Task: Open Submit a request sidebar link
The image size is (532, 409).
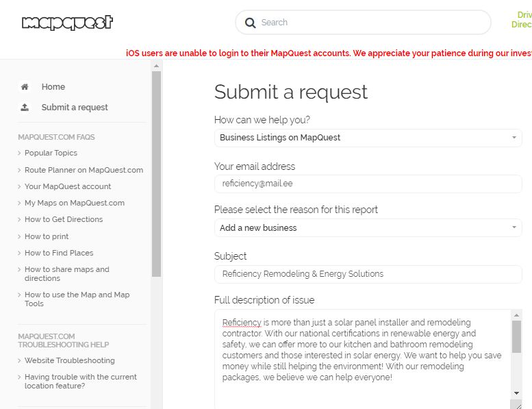Action: pyautogui.click(x=75, y=108)
